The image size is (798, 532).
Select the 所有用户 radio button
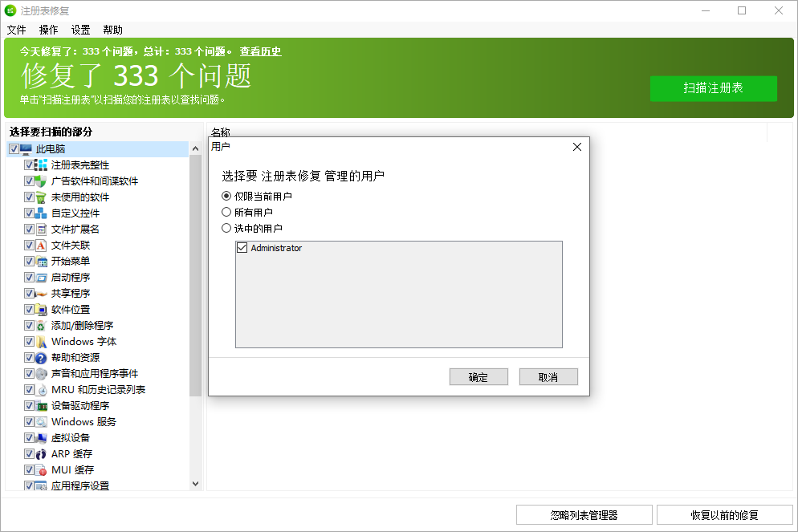pyautogui.click(x=226, y=213)
